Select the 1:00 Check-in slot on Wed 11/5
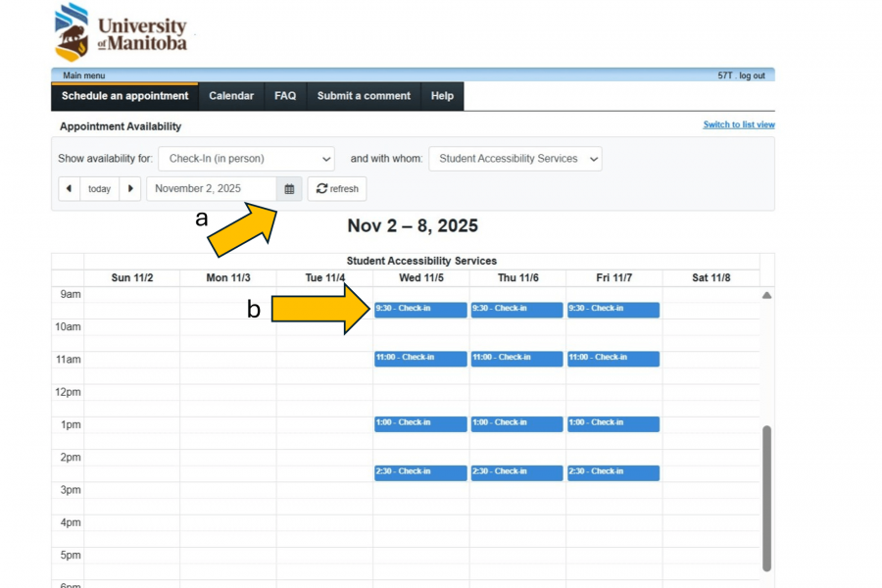The height and width of the screenshot is (588, 882). (x=419, y=422)
